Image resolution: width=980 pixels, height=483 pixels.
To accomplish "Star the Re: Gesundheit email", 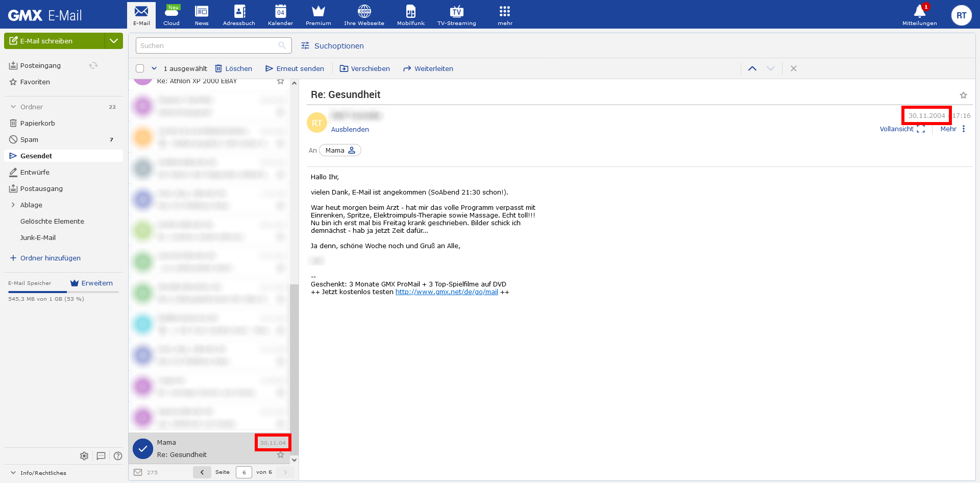I will point(963,95).
